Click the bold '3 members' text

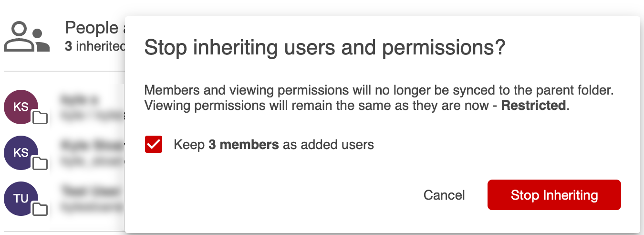coord(244,144)
